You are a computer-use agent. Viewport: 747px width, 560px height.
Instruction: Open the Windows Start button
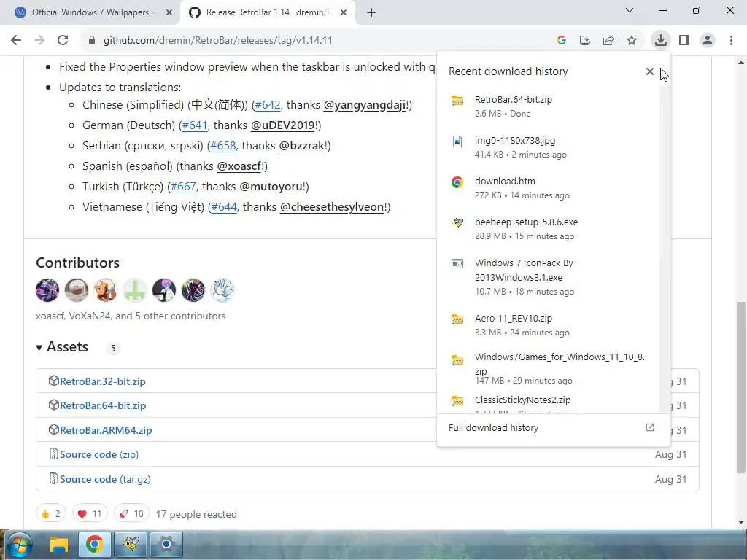pos(19,544)
